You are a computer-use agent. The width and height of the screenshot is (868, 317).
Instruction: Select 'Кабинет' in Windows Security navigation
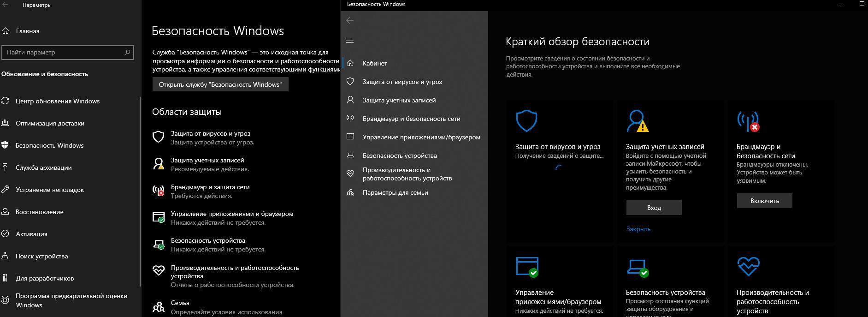click(x=375, y=63)
